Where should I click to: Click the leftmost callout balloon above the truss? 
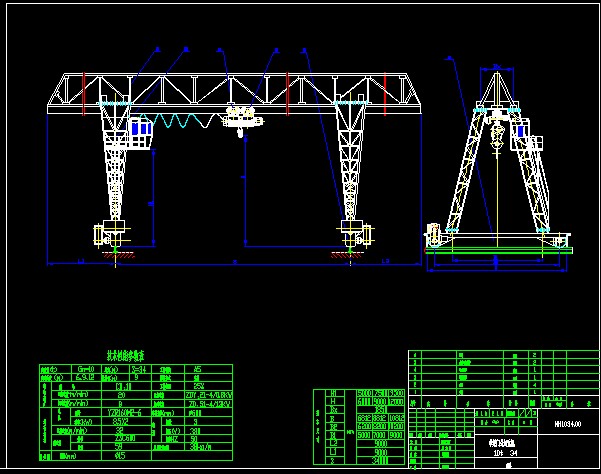click(157, 50)
